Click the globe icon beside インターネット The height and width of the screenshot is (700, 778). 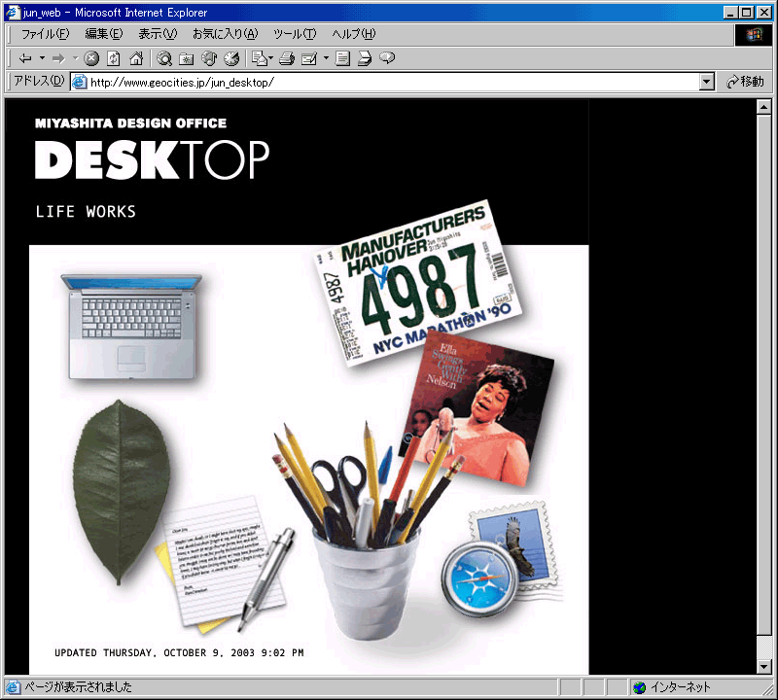[x=640, y=687]
